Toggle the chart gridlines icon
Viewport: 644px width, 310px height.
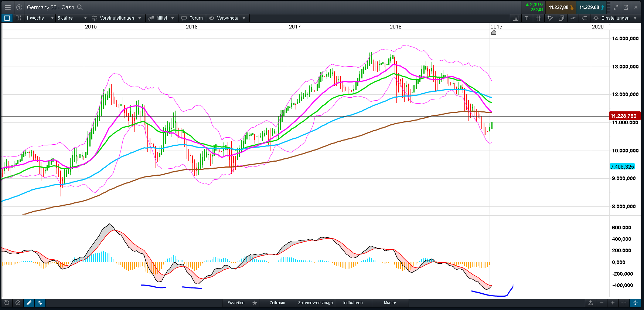coord(539,18)
